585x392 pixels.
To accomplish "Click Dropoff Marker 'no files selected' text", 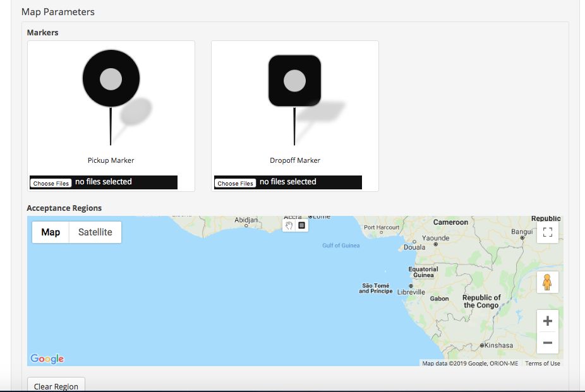I will tap(287, 181).
